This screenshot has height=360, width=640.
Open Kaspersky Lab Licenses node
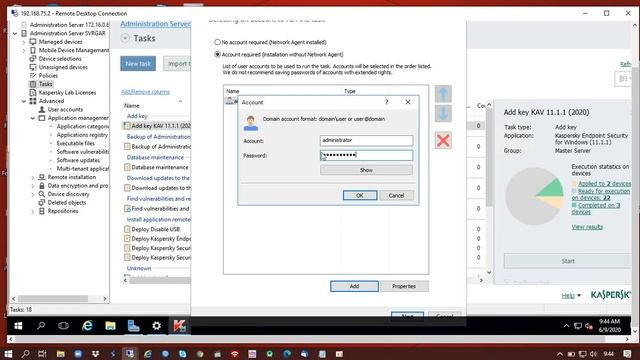click(x=67, y=93)
